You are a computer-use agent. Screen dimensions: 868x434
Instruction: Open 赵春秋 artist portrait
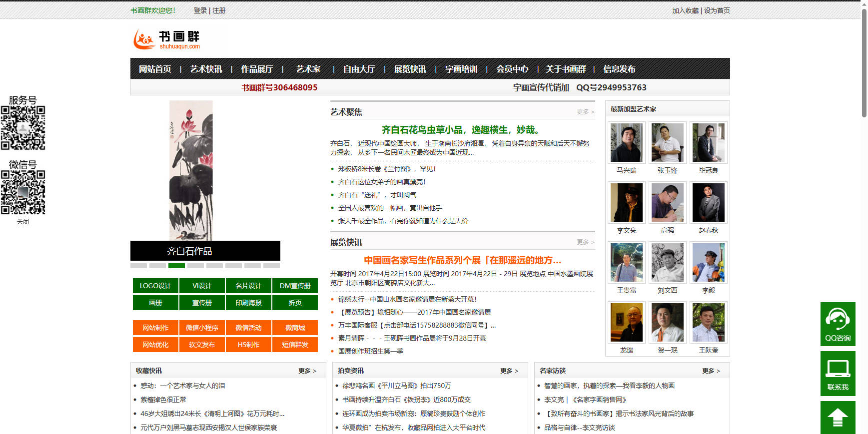[709, 203]
